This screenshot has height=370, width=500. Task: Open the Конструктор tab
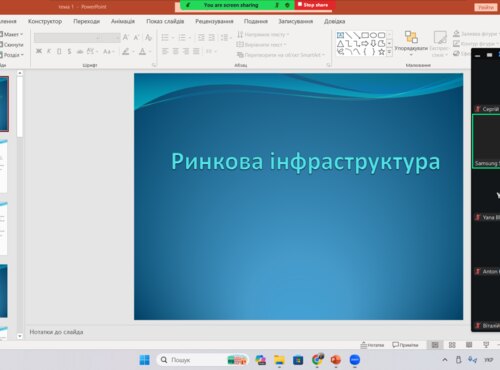pyautogui.click(x=45, y=21)
